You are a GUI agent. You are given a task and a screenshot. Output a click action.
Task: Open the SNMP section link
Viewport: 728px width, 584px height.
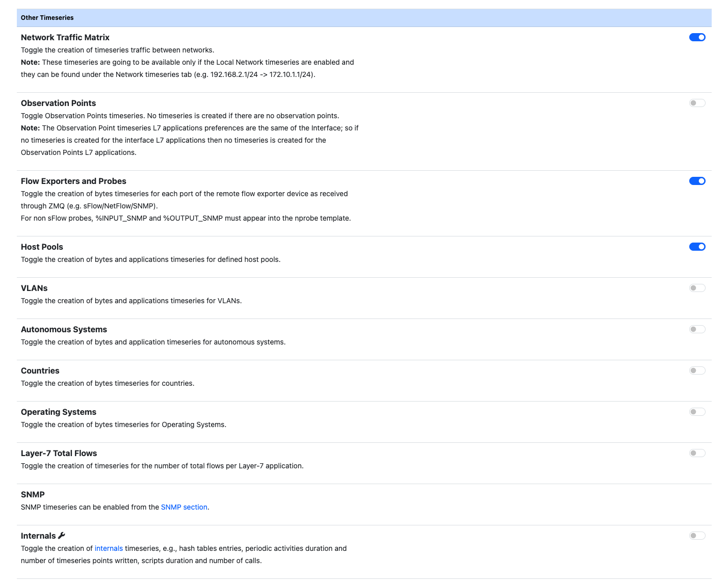[184, 507]
